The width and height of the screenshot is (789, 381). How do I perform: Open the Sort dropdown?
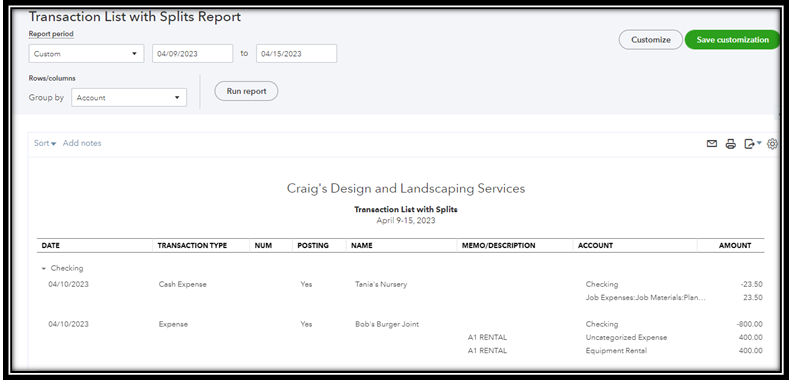45,143
